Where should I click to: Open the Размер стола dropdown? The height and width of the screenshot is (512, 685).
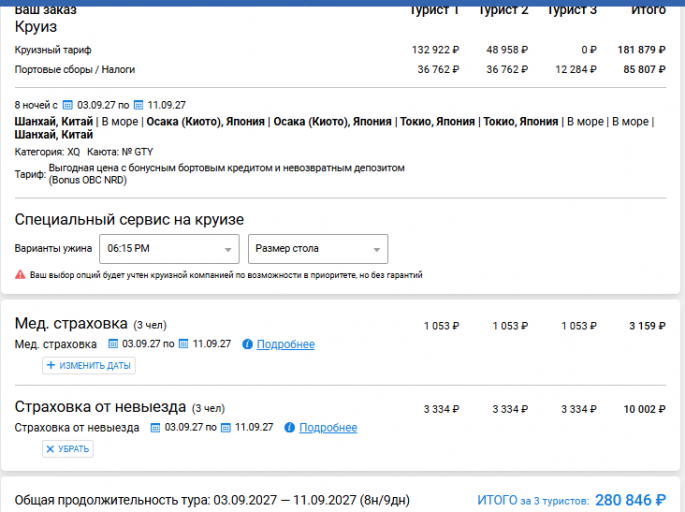tap(318, 249)
